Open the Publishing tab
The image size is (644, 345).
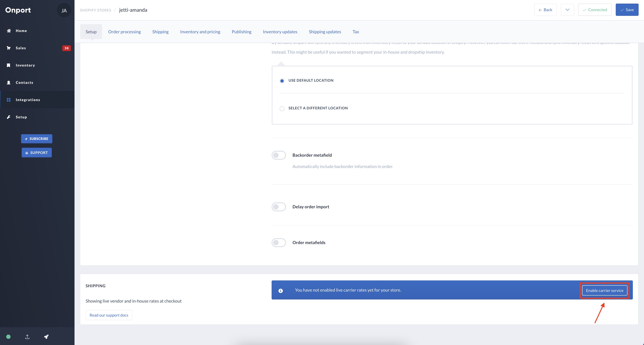(242, 32)
